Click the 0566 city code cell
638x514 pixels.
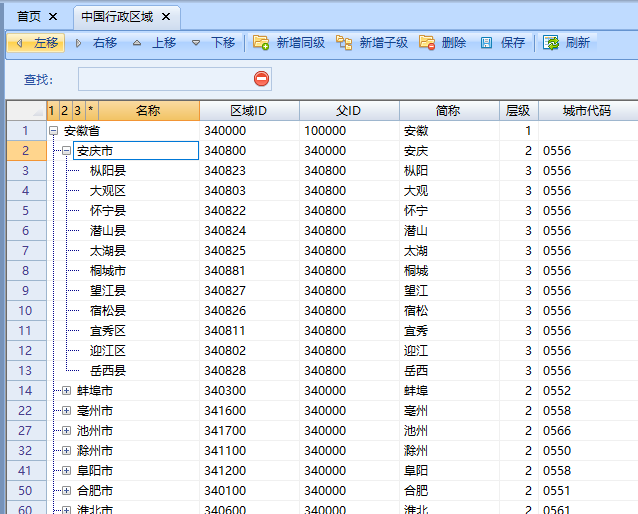588,431
